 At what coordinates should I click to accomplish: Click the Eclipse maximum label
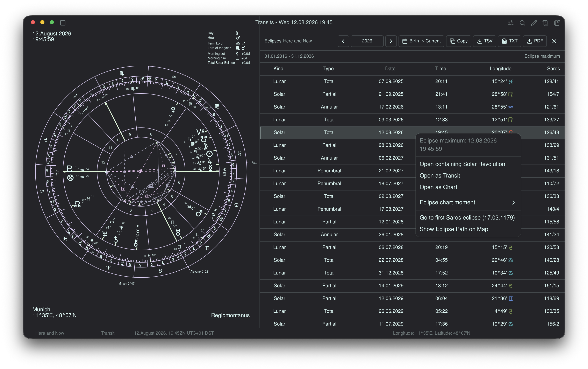[x=542, y=56]
